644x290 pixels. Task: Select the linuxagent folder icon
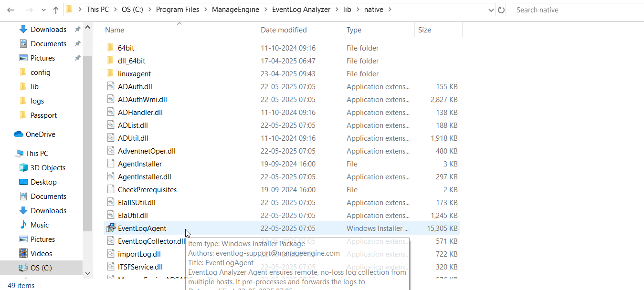pyautogui.click(x=110, y=74)
